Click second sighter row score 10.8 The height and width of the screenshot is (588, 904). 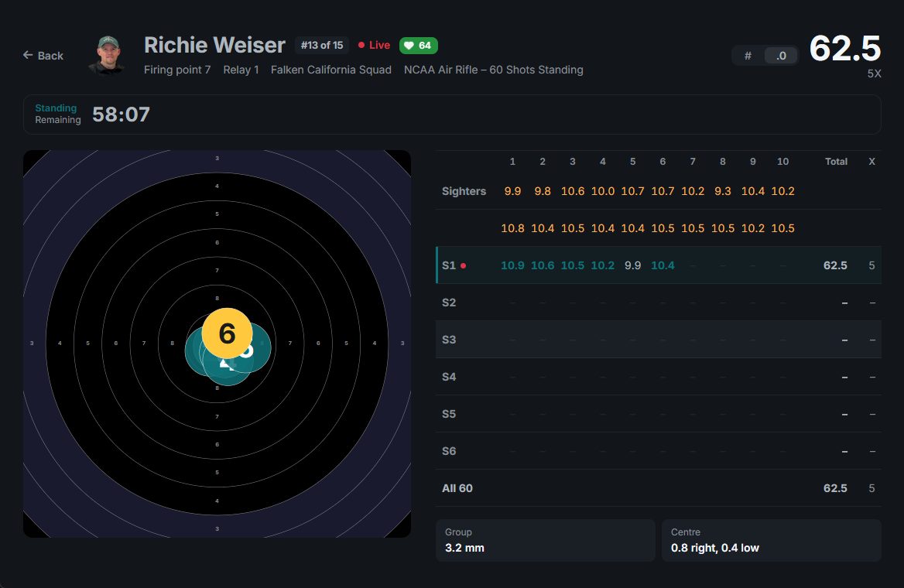click(512, 228)
